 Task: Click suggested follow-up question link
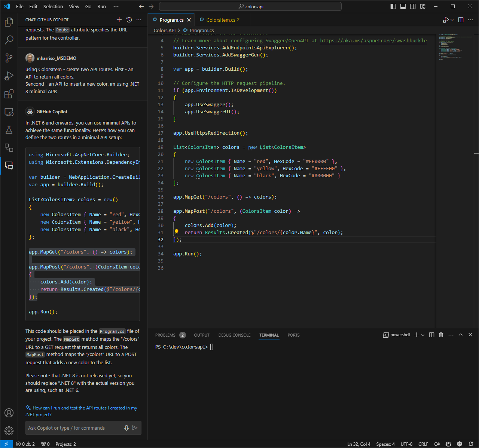pos(81,411)
